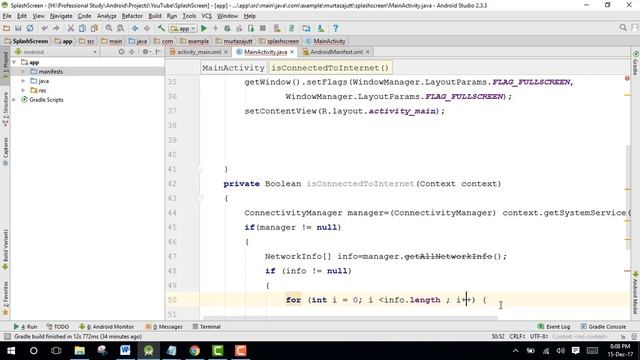This screenshot has width=640, height=360.
Task: Click the CRLF line separator selector
Action: point(517,336)
